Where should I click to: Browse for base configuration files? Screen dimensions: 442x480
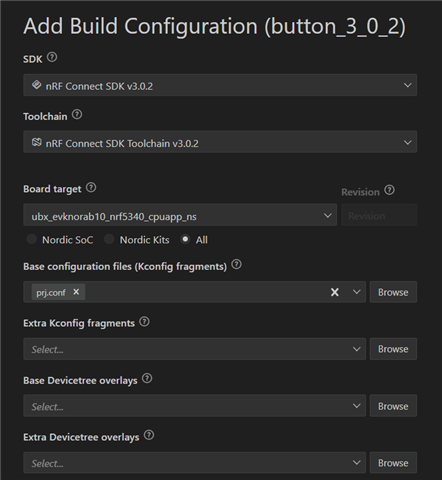(393, 292)
